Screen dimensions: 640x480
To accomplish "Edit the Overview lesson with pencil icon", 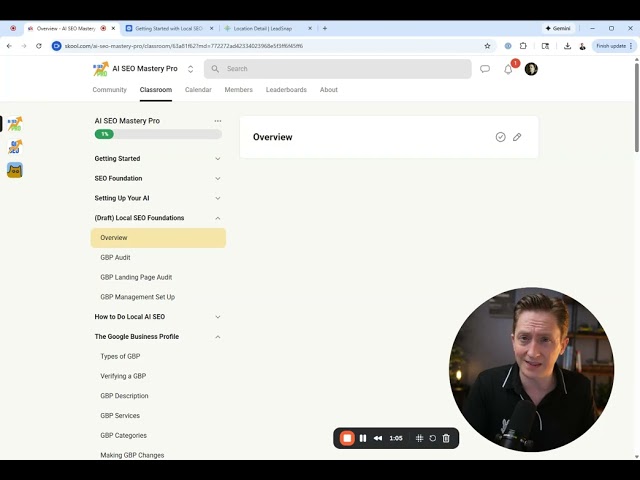I will pyautogui.click(x=517, y=137).
